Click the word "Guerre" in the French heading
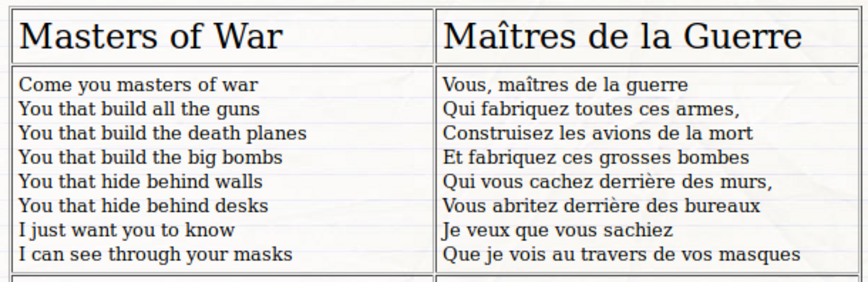This screenshot has height=282, width=868. coord(742,36)
